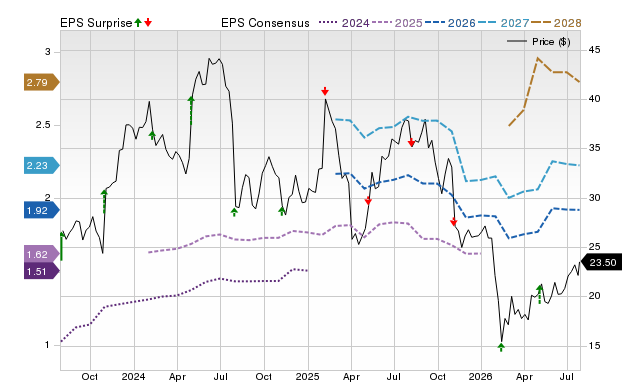Select the red surprise arrow just after Jul 2025
This screenshot has height=382, width=640.
click(x=411, y=142)
